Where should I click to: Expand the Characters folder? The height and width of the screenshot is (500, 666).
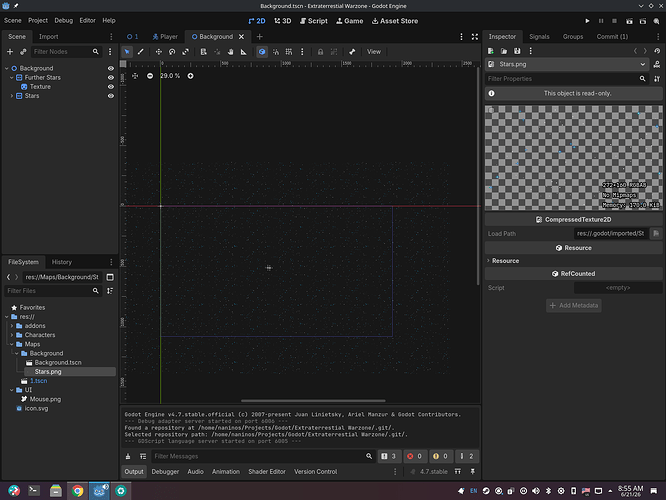click(12, 335)
